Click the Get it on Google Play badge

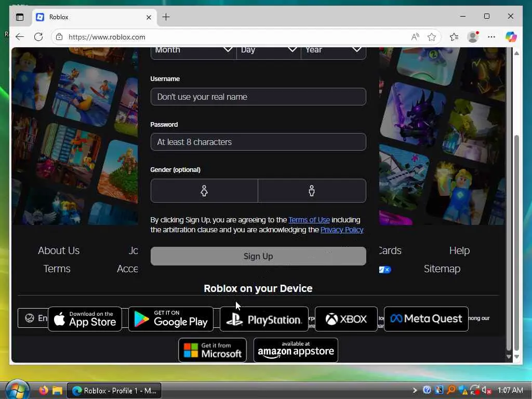click(x=170, y=319)
